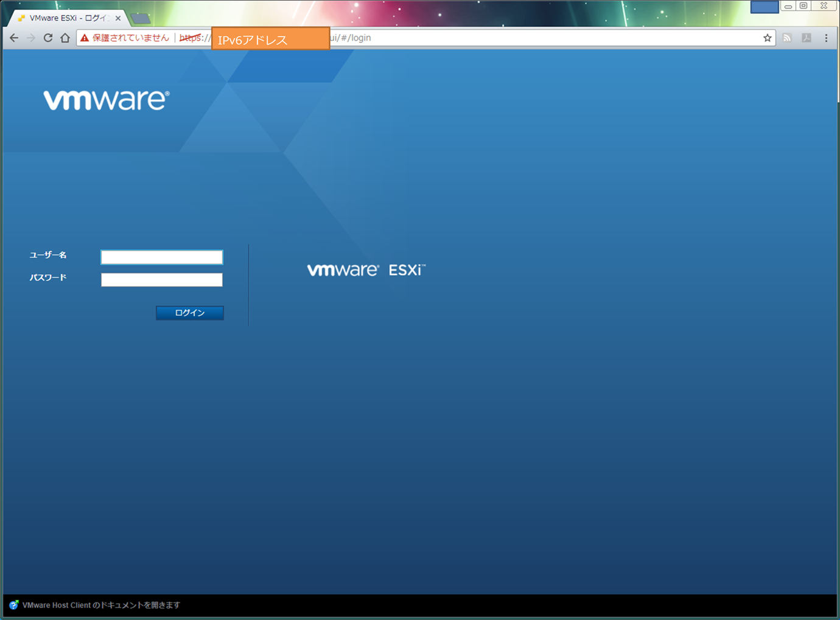
Task: Click inside the パスワード field
Action: (x=161, y=279)
